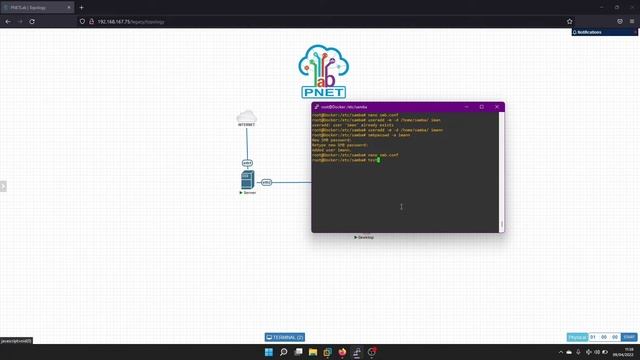Open Windows Search from the taskbar

(283, 352)
